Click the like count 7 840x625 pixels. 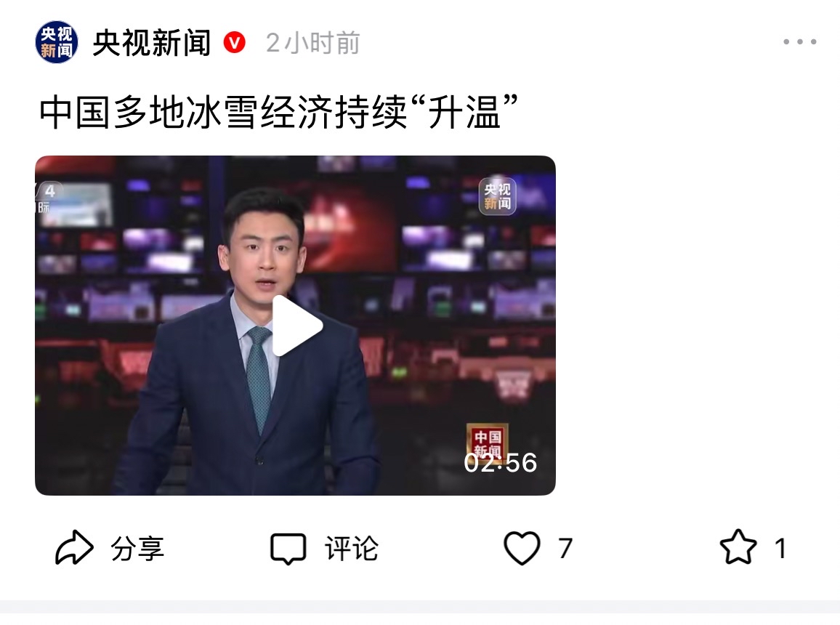coord(565,549)
